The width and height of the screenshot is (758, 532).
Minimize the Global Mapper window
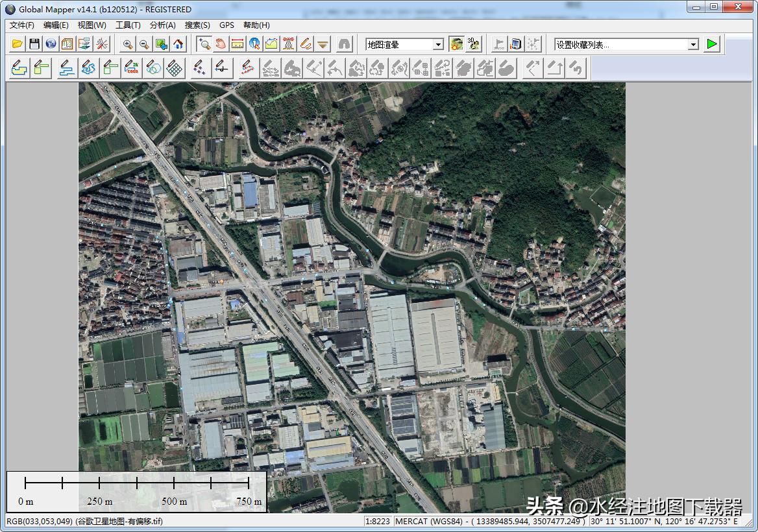click(x=696, y=7)
